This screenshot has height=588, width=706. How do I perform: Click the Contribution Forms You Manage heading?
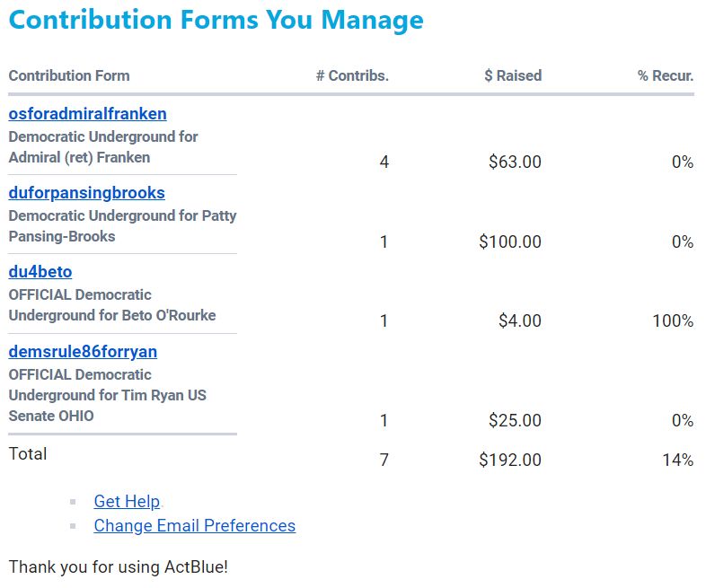coord(216,21)
